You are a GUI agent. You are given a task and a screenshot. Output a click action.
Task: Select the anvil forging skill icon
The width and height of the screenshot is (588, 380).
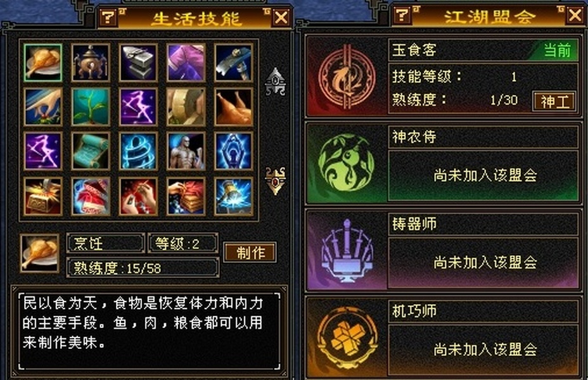138,63
